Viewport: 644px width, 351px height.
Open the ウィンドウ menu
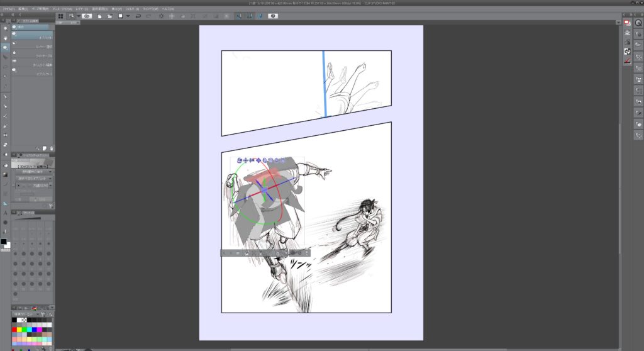(150, 9)
